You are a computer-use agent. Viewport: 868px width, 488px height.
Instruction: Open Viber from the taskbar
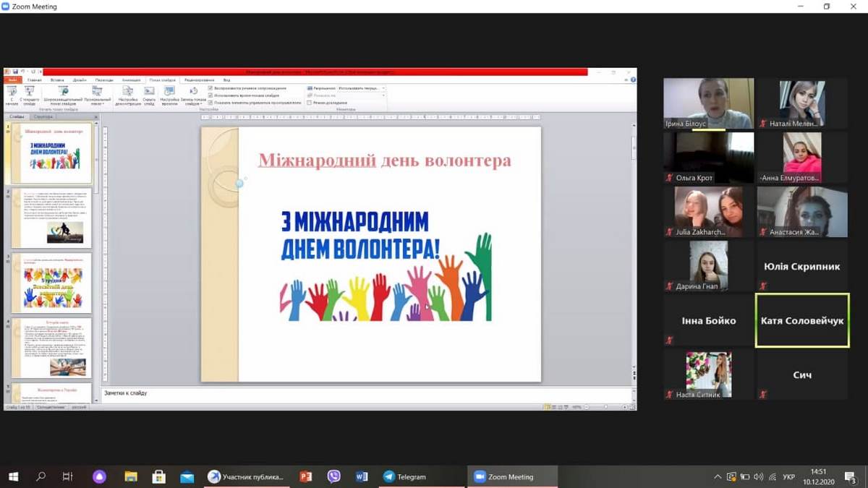coord(333,476)
